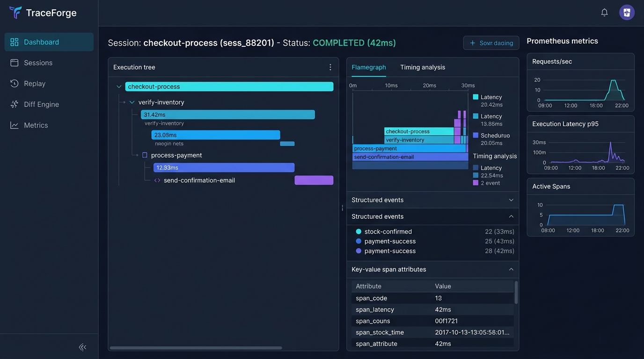Select the 23.03ms span bar
644x359 pixels.
216,135
